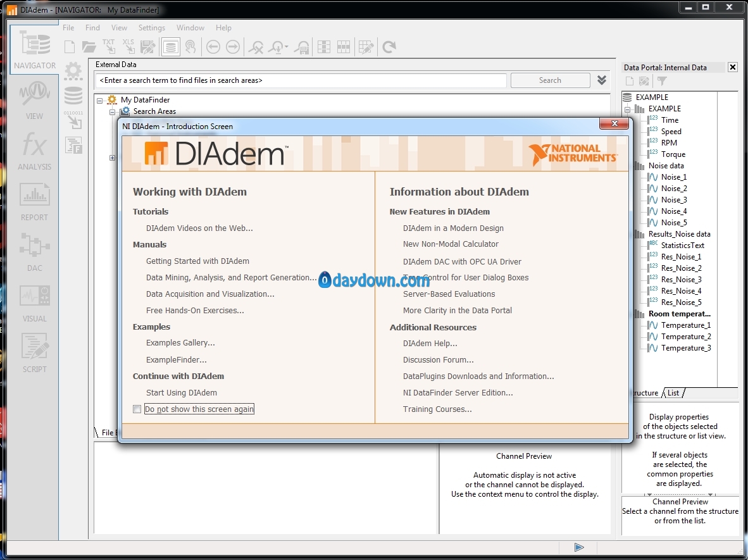Click the highlighted database toolbar icon
The image size is (748, 560).
tap(170, 47)
